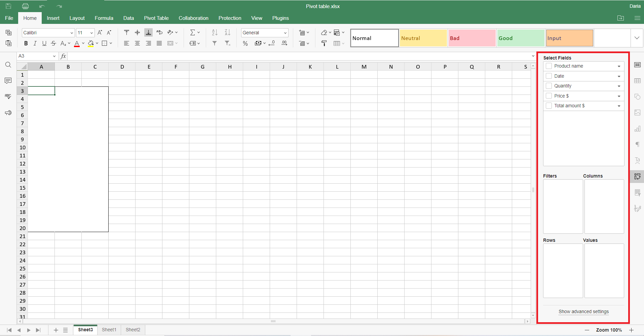Screen dimensions: 644x336
Task: Open the Shape settings panel
Action: 638,97
